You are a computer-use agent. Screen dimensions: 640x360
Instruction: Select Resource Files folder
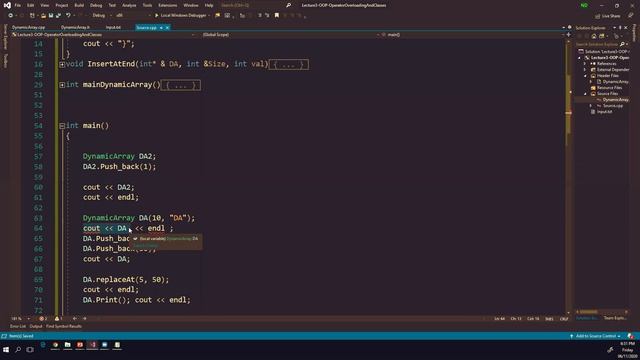609,88
